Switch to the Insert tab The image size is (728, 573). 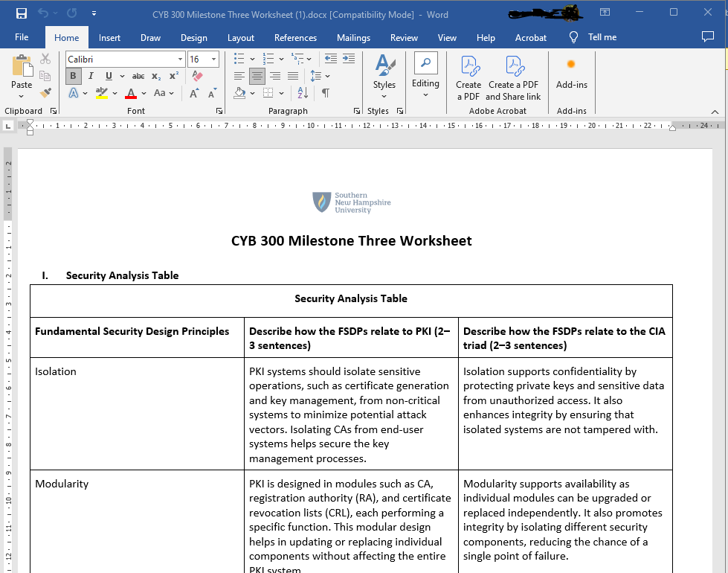tap(109, 38)
